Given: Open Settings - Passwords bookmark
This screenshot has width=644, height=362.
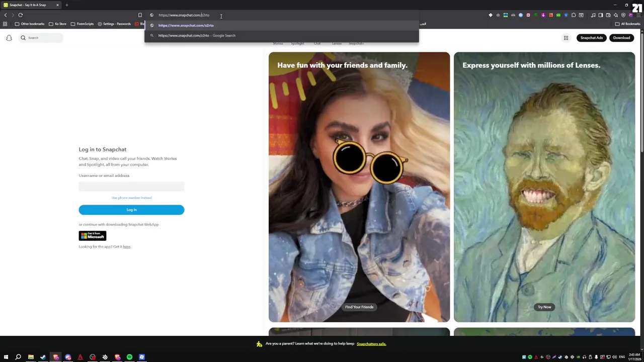Looking at the screenshot, I should point(114,24).
